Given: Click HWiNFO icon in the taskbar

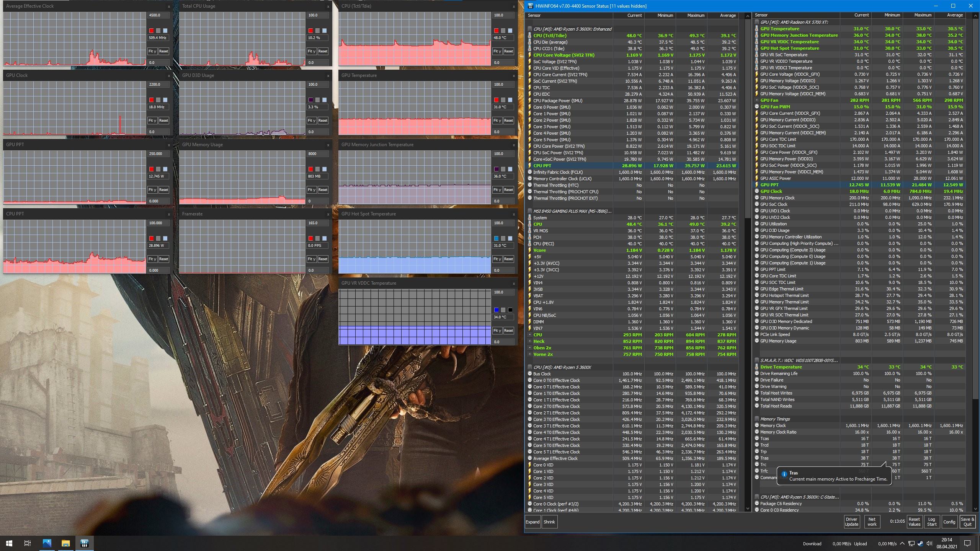Looking at the screenshot, I should 85,543.
